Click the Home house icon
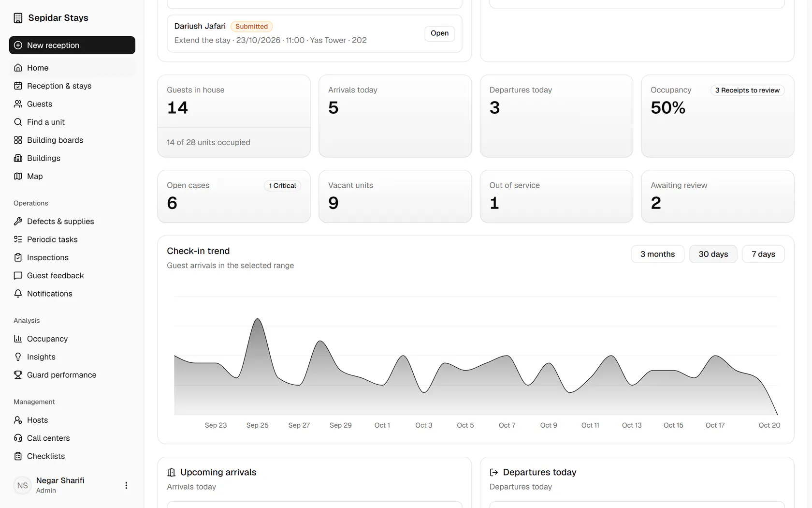 [x=18, y=68]
